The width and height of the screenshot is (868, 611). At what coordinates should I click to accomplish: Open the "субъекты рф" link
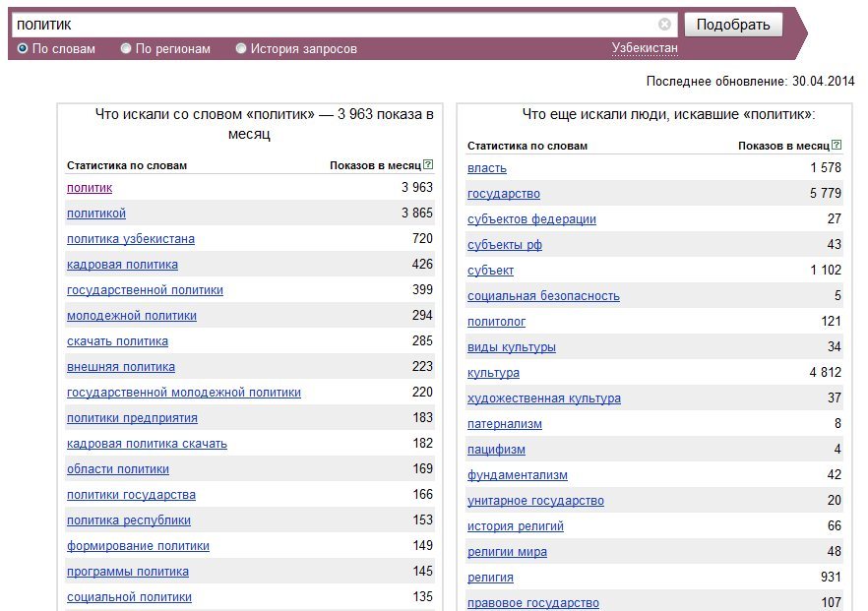point(504,245)
